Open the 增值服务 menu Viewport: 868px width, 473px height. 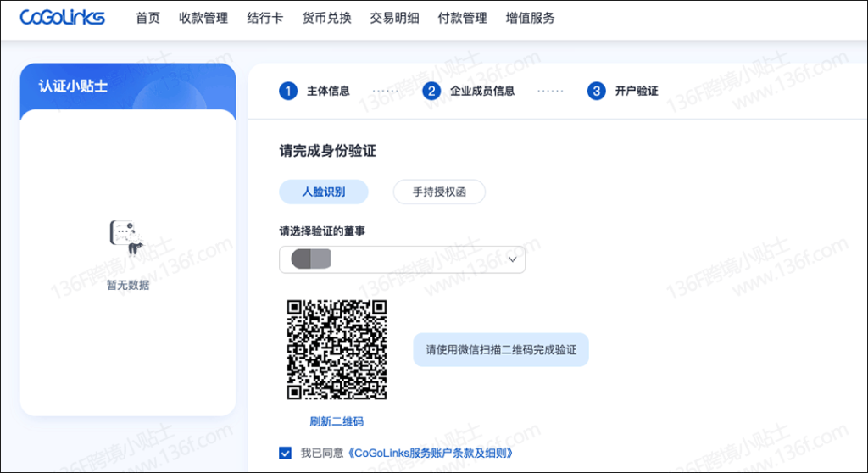pos(530,19)
